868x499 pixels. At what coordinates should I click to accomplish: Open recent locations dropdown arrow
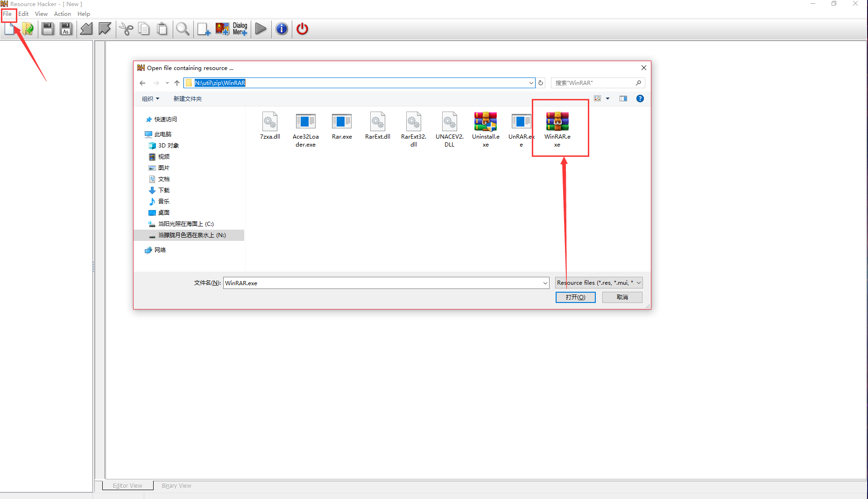(x=167, y=83)
